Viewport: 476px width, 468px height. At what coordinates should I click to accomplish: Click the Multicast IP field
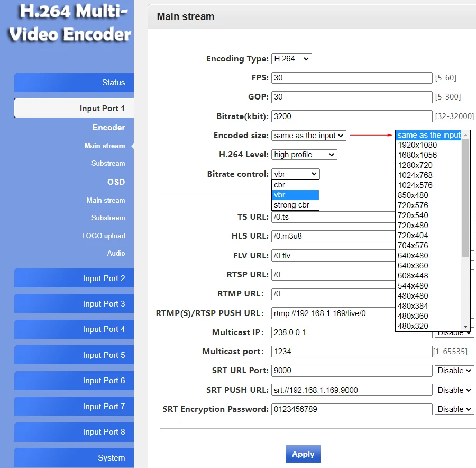pos(352,332)
